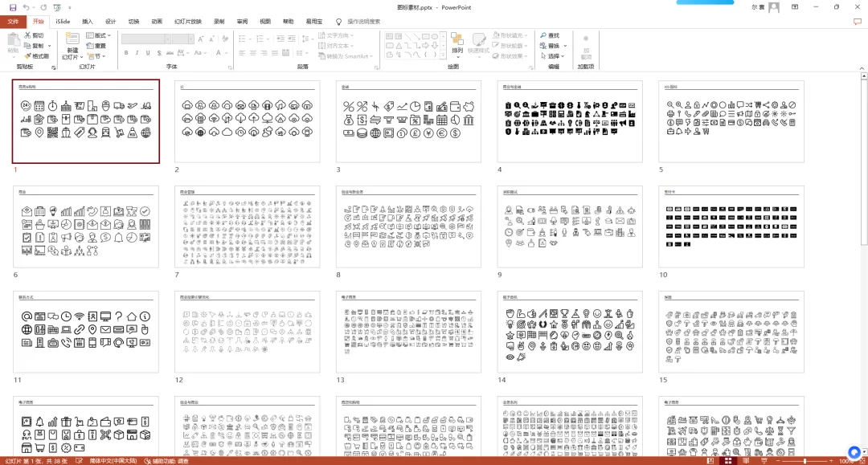This screenshot has width=868, height=465.
Task: Save the presentation with the floppy icon
Action: [x=13, y=7]
